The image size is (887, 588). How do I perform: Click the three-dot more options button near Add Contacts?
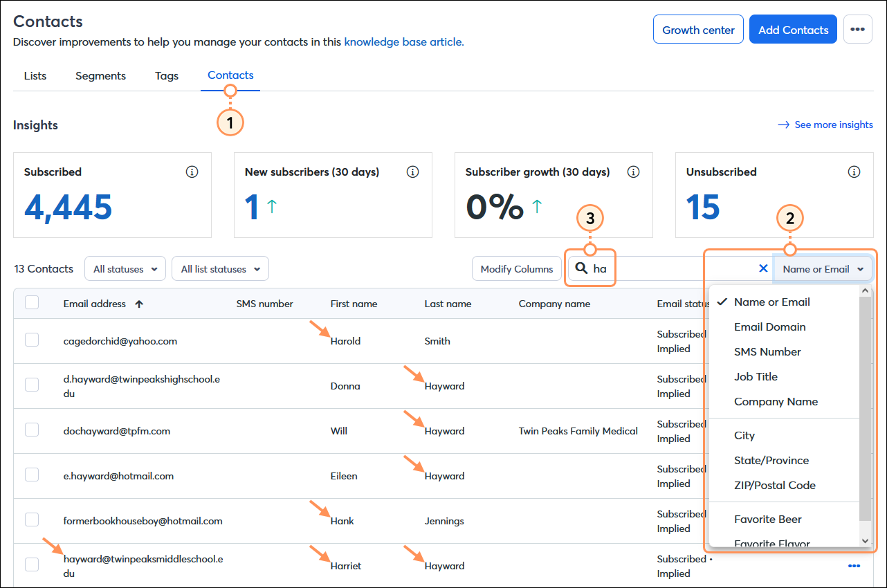click(857, 30)
